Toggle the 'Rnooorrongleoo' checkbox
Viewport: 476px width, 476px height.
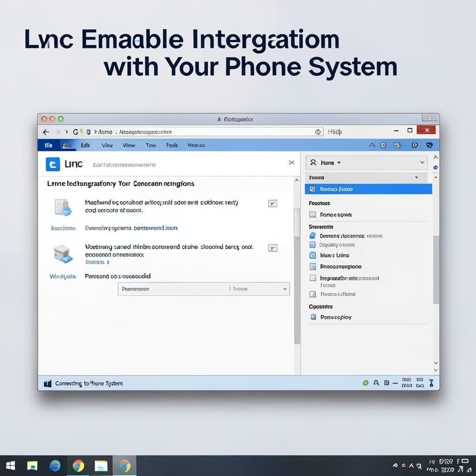click(312, 266)
